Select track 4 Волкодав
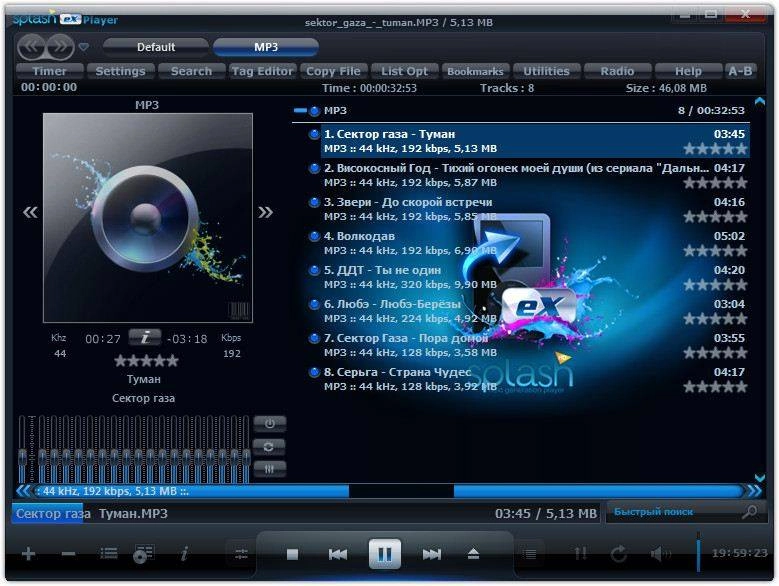This screenshot has width=779, height=586. pos(535,243)
